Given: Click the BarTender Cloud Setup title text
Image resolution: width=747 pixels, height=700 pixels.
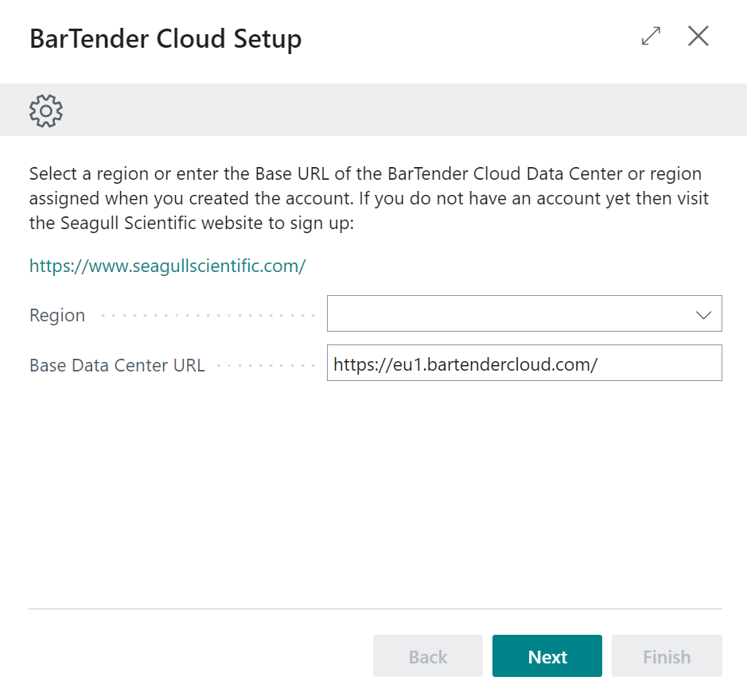Looking at the screenshot, I should point(165,38).
